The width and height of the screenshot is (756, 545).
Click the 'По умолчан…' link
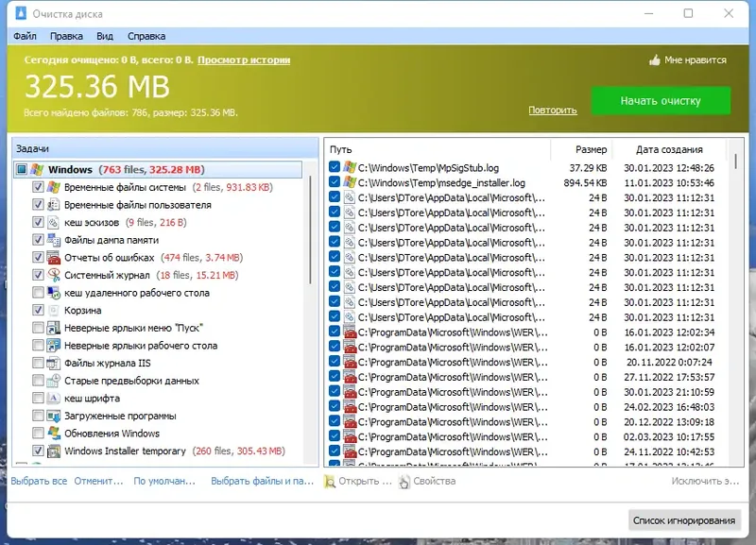tap(164, 481)
